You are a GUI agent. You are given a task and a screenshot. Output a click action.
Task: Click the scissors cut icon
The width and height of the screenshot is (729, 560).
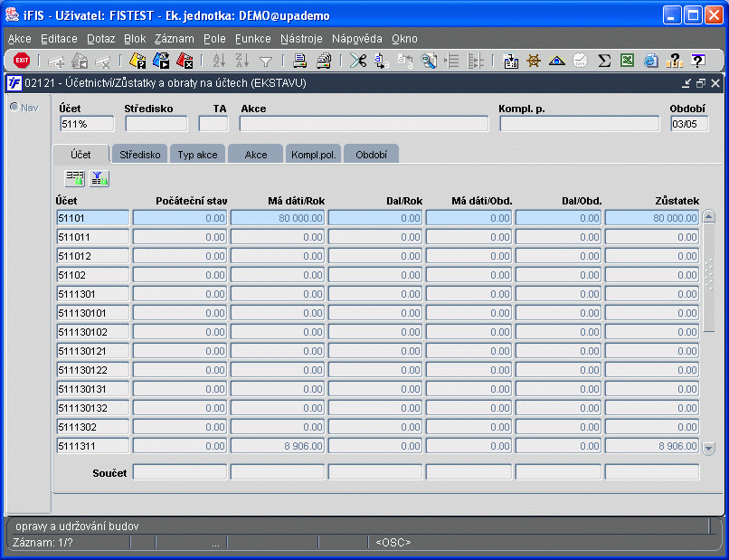point(358,61)
